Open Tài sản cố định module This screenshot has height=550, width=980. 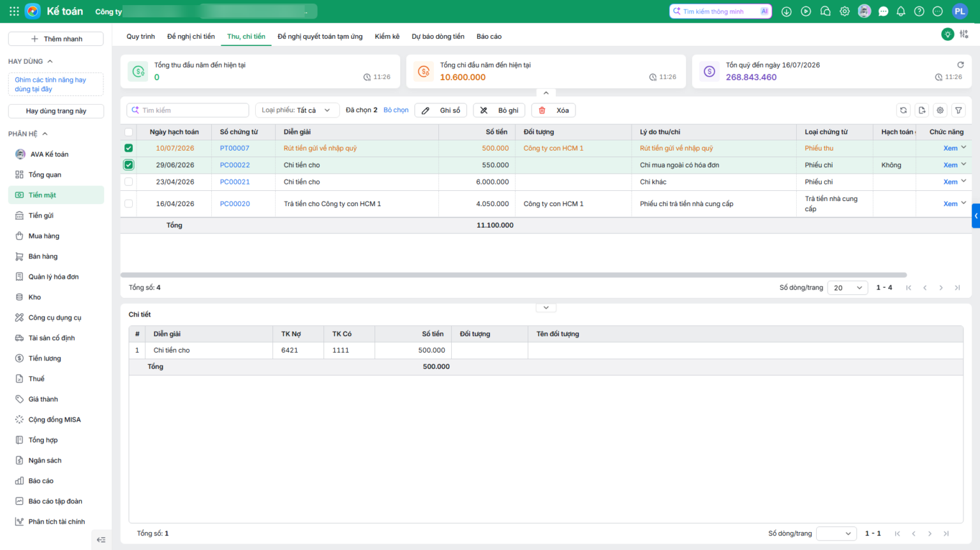pyautogui.click(x=56, y=338)
